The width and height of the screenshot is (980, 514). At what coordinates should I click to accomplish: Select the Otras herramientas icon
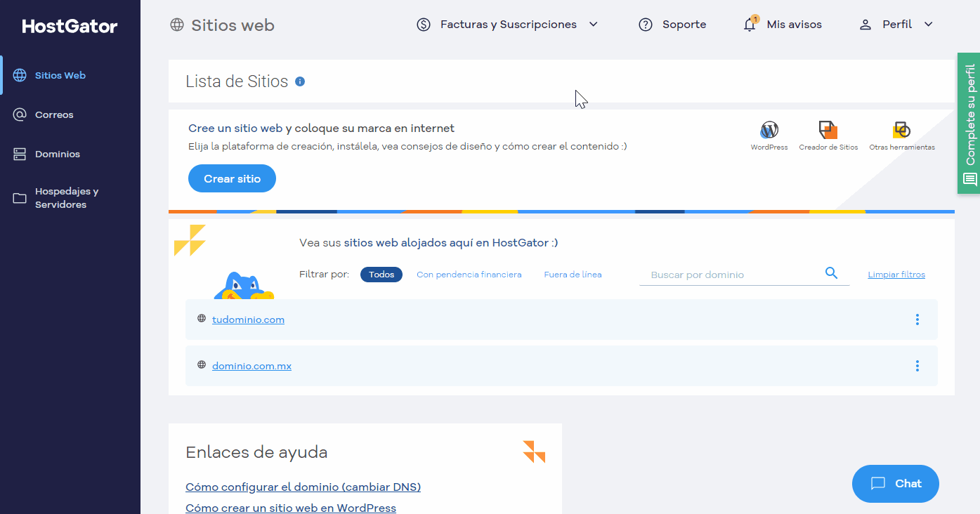pyautogui.click(x=901, y=130)
